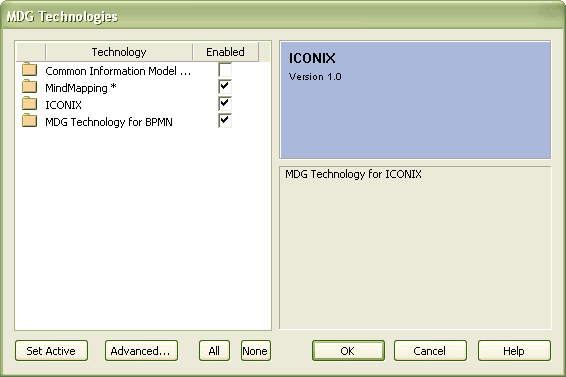
Task: Open Help for MDG Technologies
Action: tap(514, 351)
